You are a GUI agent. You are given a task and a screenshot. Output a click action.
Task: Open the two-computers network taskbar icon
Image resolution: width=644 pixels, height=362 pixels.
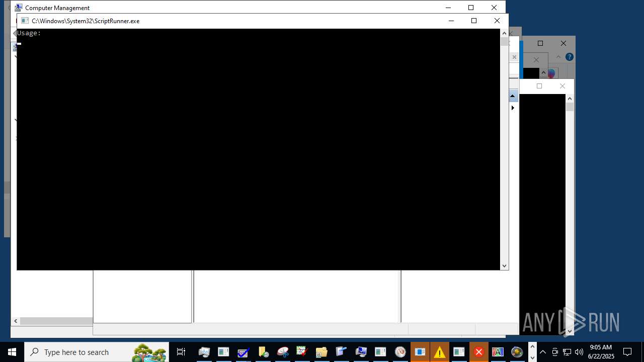coord(361,352)
